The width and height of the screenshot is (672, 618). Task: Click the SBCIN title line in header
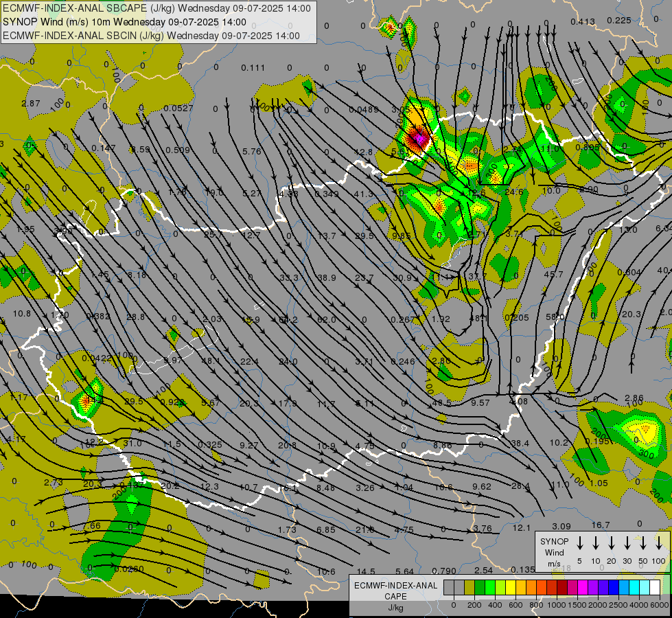(x=151, y=36)
